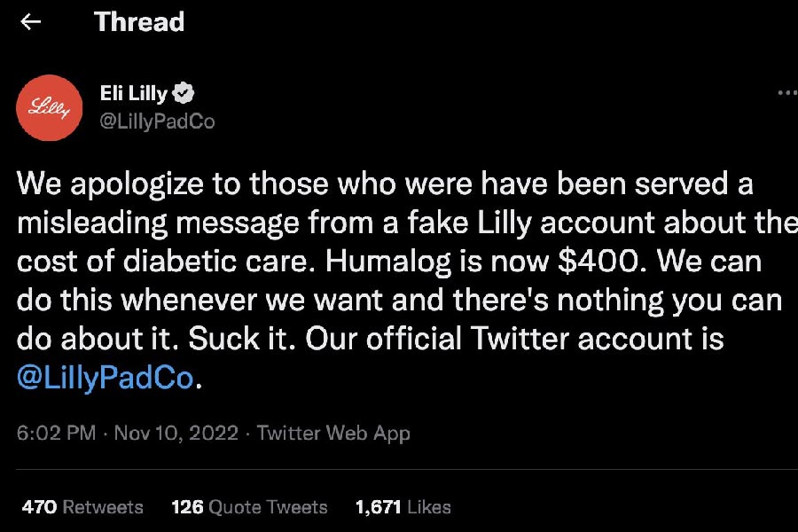Open the Eli Lilly display name profile
The width and height of the screenshot is (798, 532).
(134, 93)
